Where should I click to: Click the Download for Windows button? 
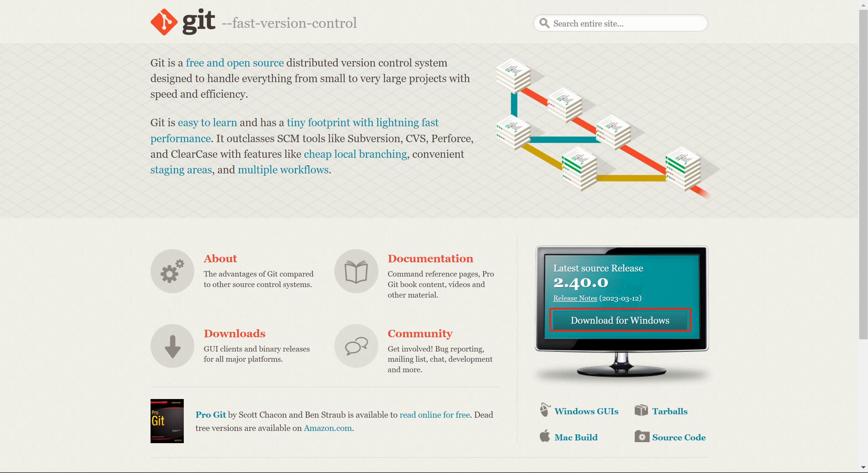(x=620, y=320)
